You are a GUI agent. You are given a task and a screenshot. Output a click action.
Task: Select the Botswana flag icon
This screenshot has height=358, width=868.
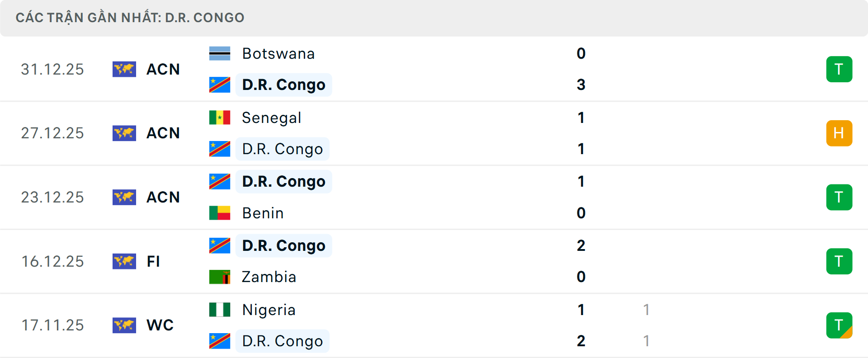pos(220,53)
